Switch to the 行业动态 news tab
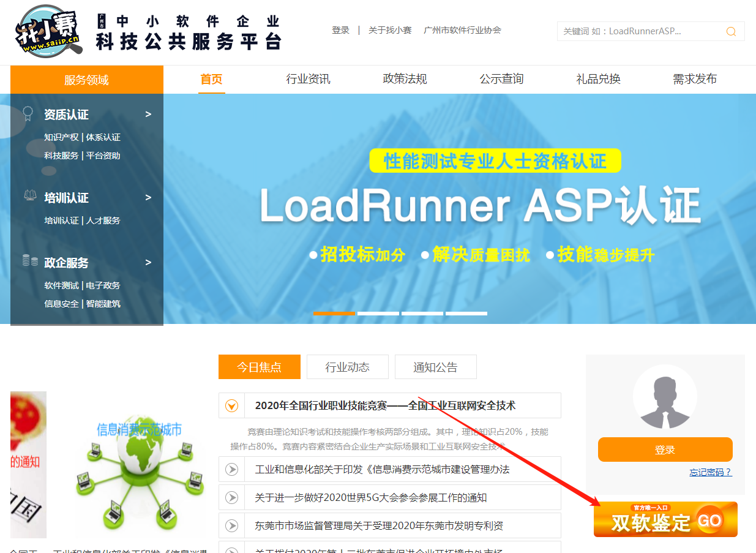This screenshot has width=756, height=553. click(348, 367)
